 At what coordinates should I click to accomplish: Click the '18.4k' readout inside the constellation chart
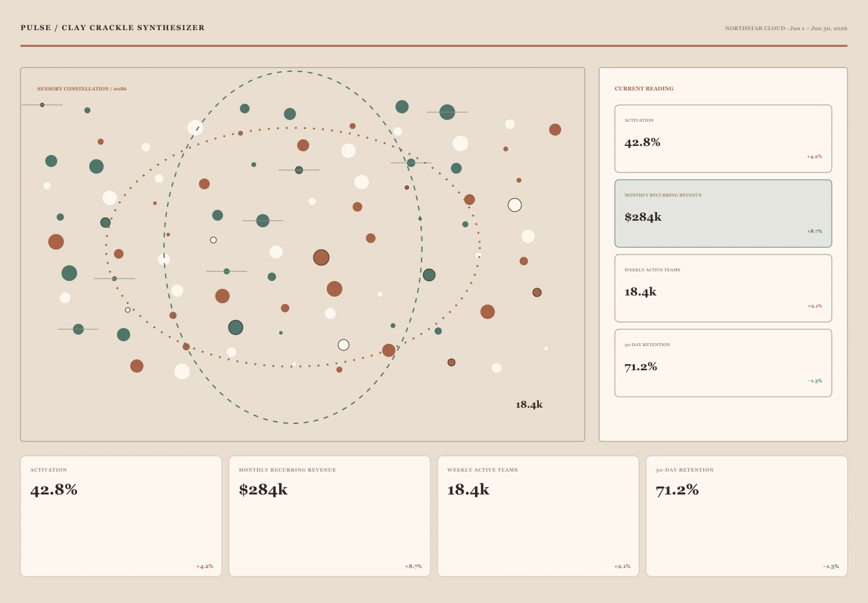pos(529,405)
